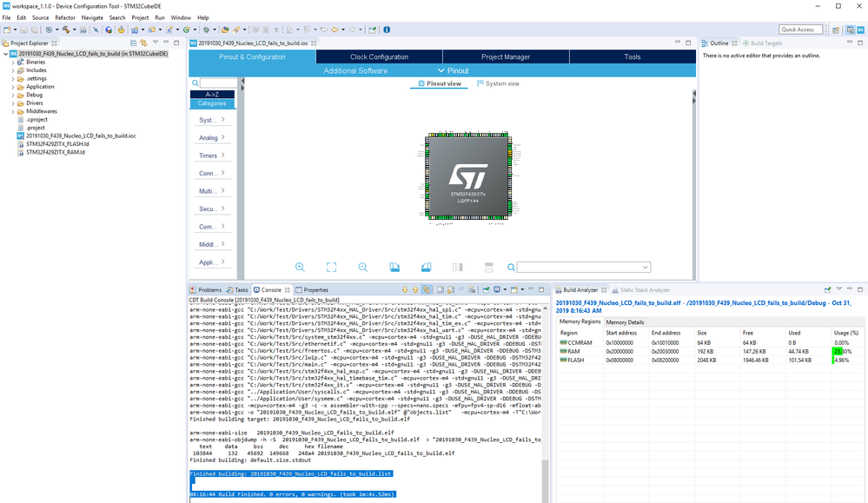
Task: Click the up arrow Previous icon in the Console toolbar
Action: [x=415, y=289]
